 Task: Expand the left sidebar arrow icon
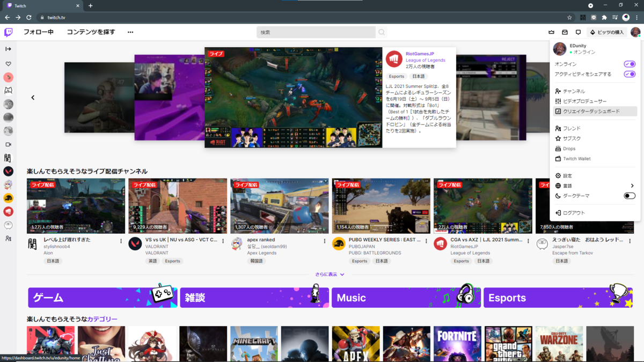tap(8, 49)
